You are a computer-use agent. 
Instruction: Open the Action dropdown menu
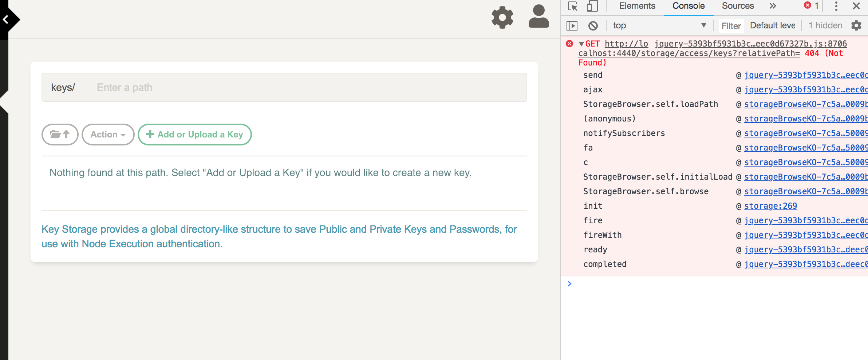[108, 134]
